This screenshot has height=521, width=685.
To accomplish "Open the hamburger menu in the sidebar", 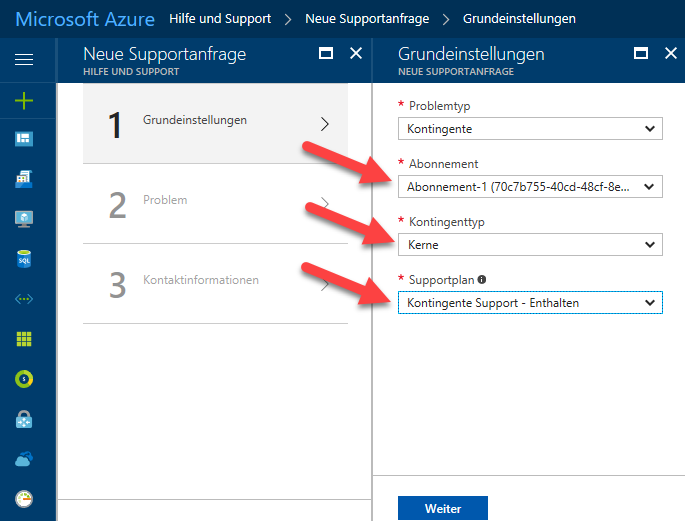I will 24,59.
